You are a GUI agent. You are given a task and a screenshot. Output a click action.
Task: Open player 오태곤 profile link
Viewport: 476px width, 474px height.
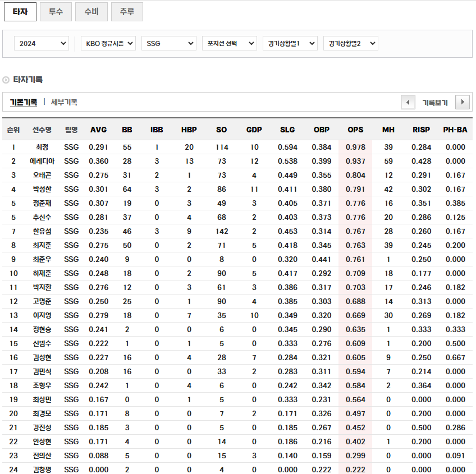[42, 175]
